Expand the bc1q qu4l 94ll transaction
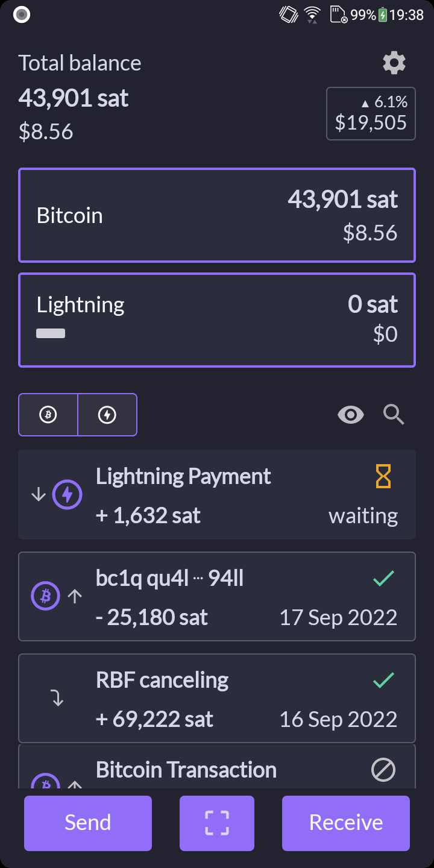The image size is (434, 868). 217,597
